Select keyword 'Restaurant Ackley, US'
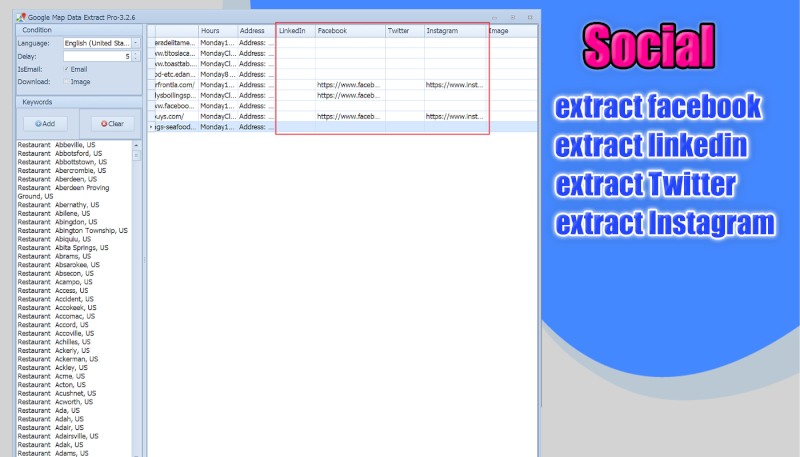 [53, 368]
